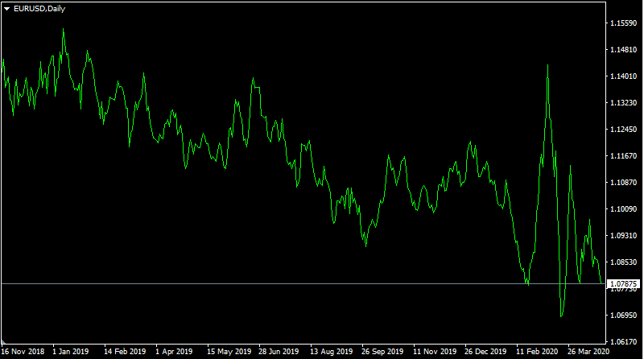The width and height of the screenshot is (644, 359).
Task: Click the 11 Nov 2019 date label
Action: (435, 352)
